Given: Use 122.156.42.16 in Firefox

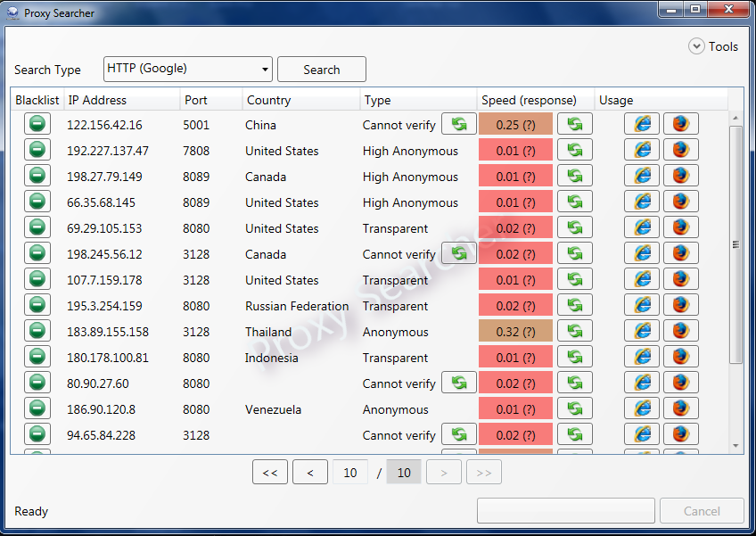Looking at the screenshot, I should click(x=681, y=124).
